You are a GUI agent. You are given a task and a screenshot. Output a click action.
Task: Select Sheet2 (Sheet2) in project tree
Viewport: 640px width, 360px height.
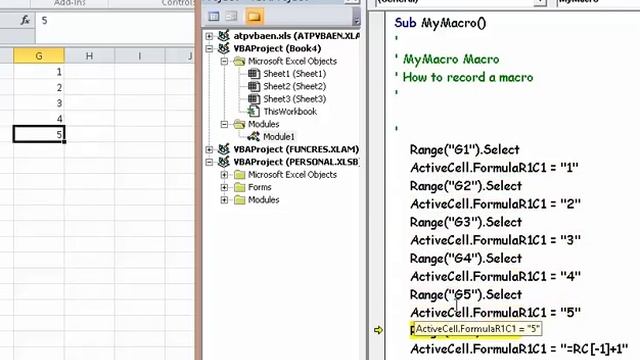coord(295,87)
